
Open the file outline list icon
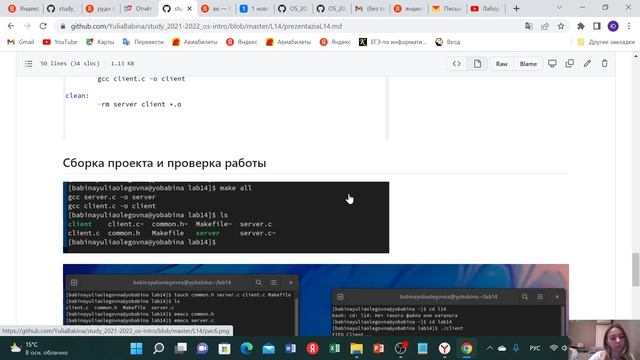point(28,64)
